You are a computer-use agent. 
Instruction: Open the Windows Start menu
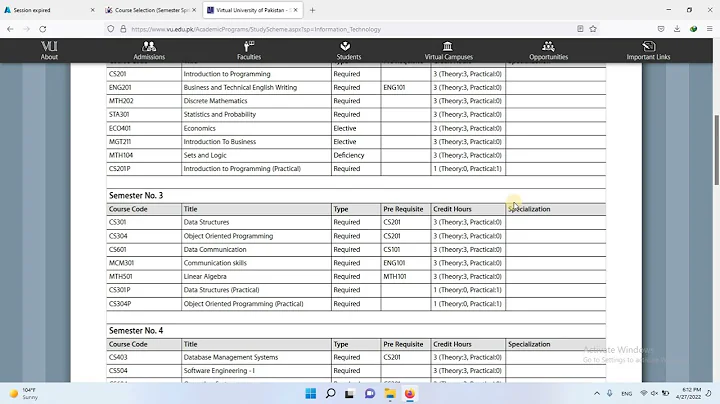point(311,393)
